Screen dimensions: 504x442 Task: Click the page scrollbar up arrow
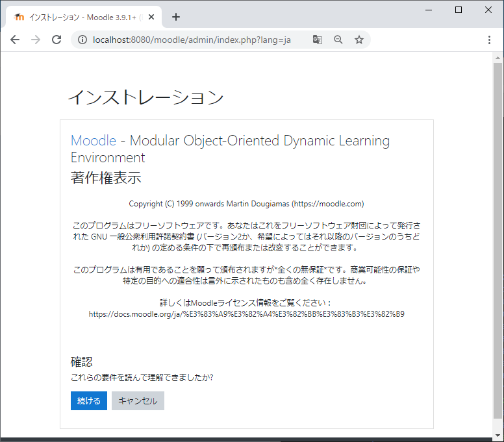coord(498,58)
